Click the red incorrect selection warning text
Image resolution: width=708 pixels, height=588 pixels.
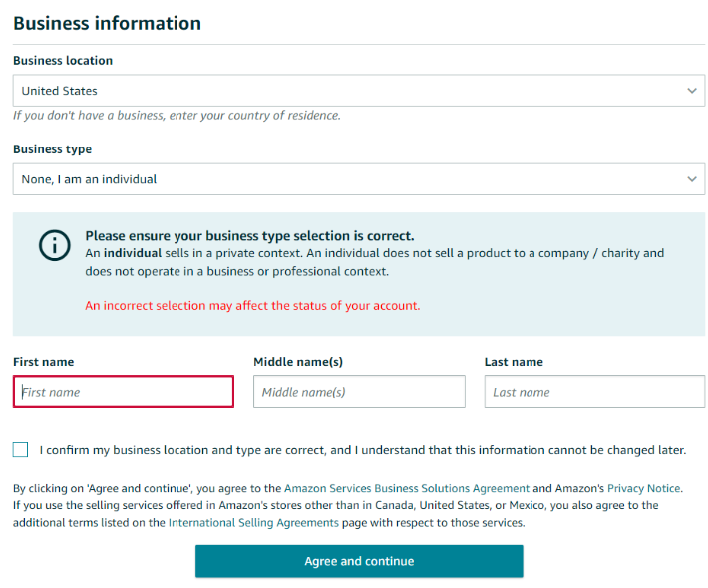(x=252, y=306)
